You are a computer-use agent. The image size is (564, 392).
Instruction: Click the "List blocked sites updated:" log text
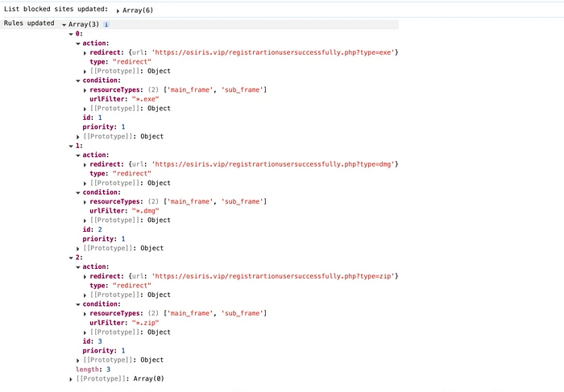tap(56, 10)
